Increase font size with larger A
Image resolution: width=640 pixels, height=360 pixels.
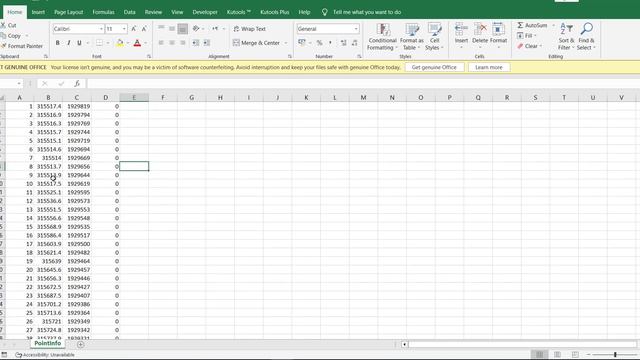[x=133, y=29]
